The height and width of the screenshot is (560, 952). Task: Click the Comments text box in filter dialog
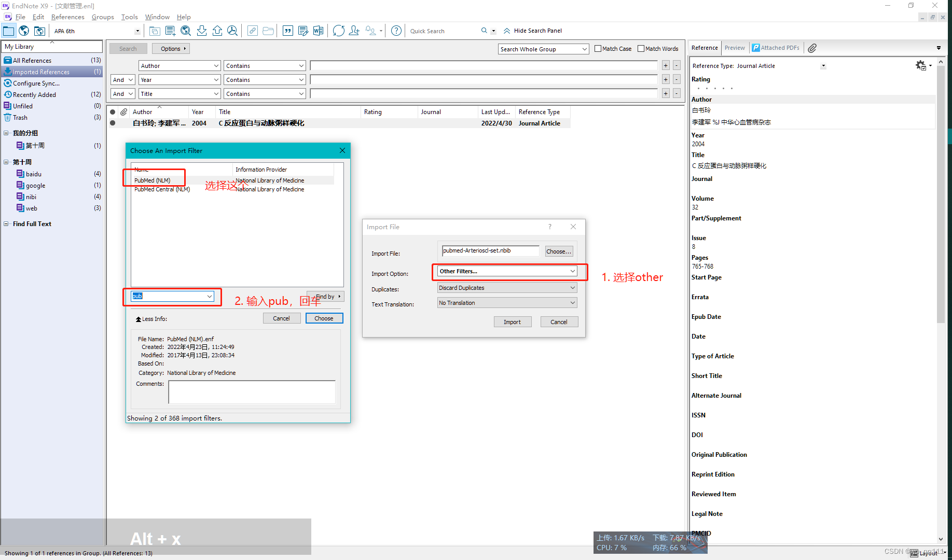point(252,392)
